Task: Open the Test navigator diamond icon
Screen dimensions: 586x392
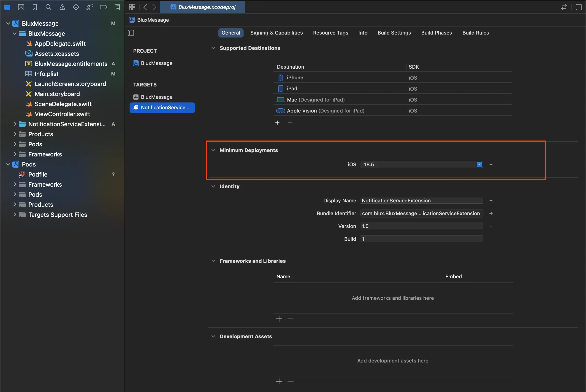Action: (76, 7)
